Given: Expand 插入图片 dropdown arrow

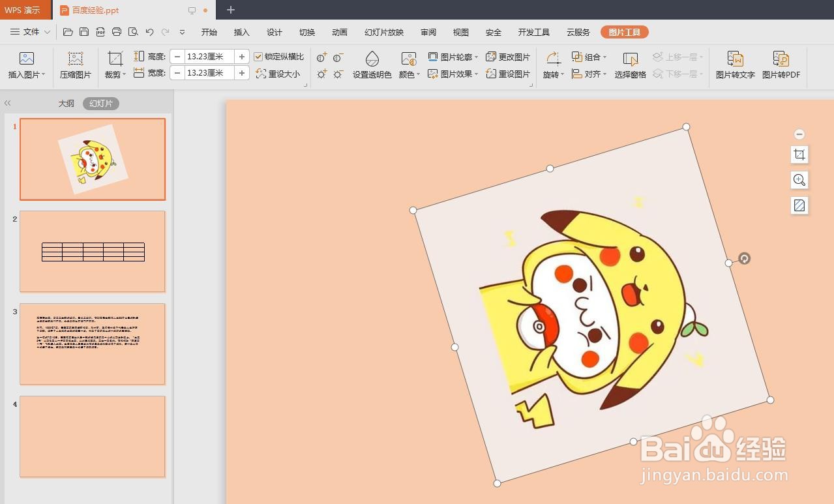Looking at the screenshot, I should pyautogui.click(x=43, y=75).
